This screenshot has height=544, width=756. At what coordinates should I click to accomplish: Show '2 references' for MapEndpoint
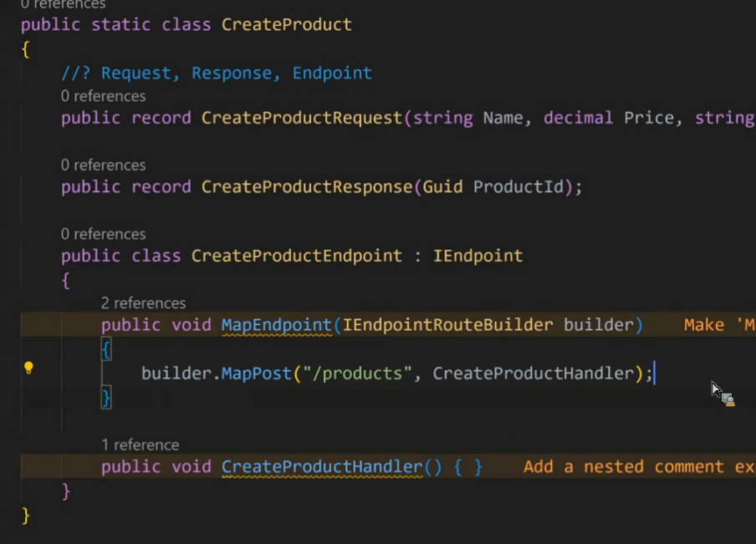(143, 303)
